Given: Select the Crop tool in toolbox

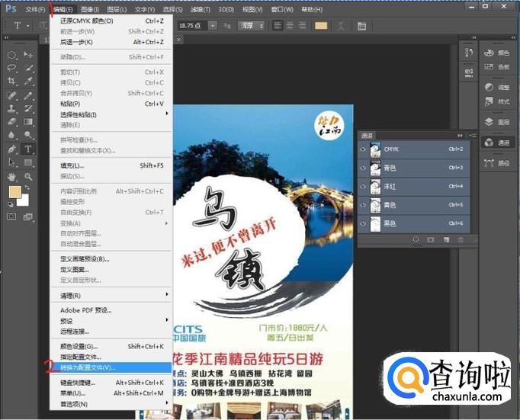Looking at the screenshot, I should click(x=12, y=82).
